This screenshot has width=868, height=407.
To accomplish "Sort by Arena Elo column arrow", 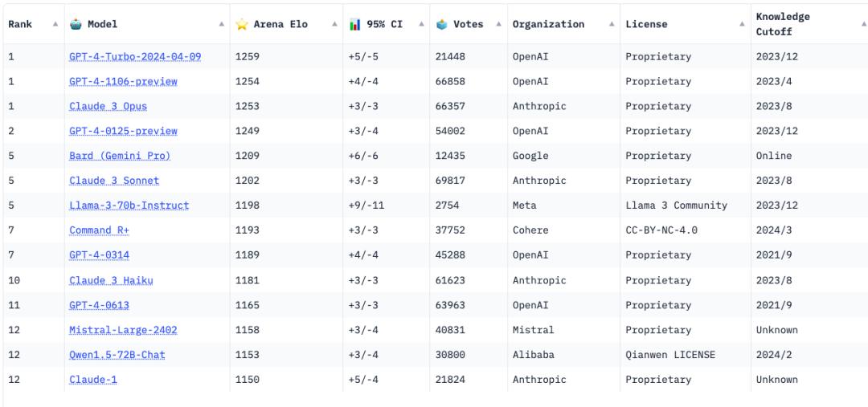I will [334, 24].
